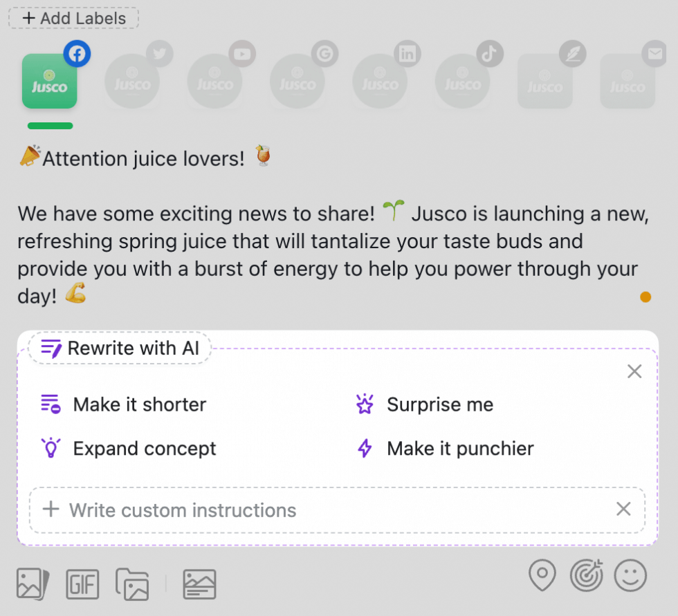The image size is (678, 616).
Task: Select the Google Business profile icon
Action: pyautogui.click(x=297, y=81)
